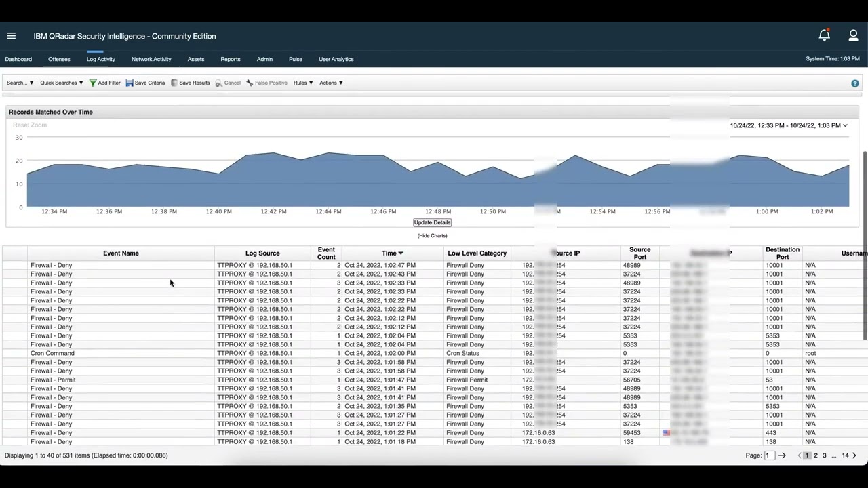Image resolution: width=868 pixels, height=488 pixels.
Task: Select the Firewall - Permit event row
Action: (434, 380)
